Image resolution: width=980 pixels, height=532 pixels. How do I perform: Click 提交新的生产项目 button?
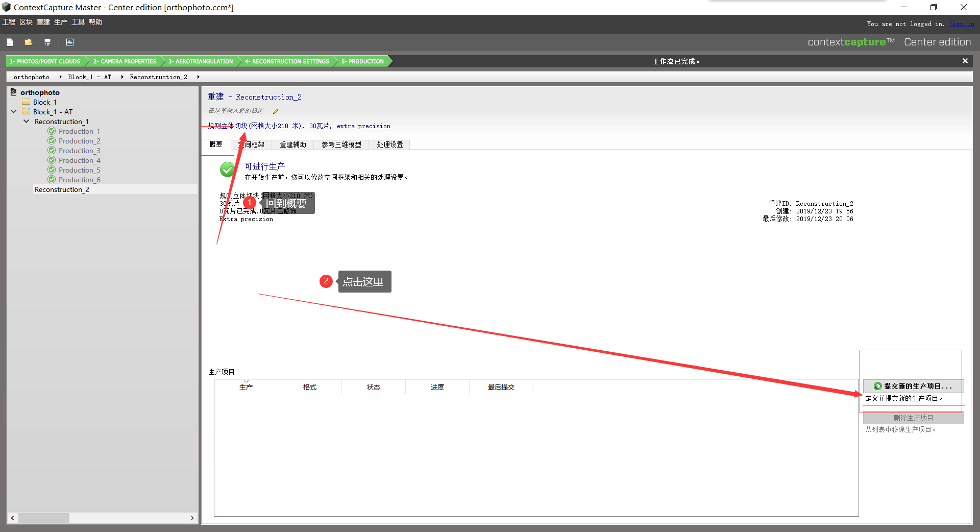click(913, 386)
